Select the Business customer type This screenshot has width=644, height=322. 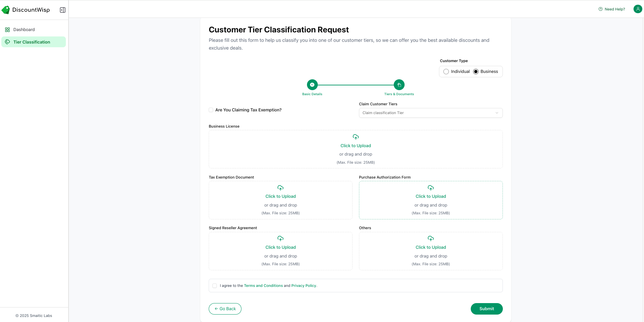click(x=476, y=72)
